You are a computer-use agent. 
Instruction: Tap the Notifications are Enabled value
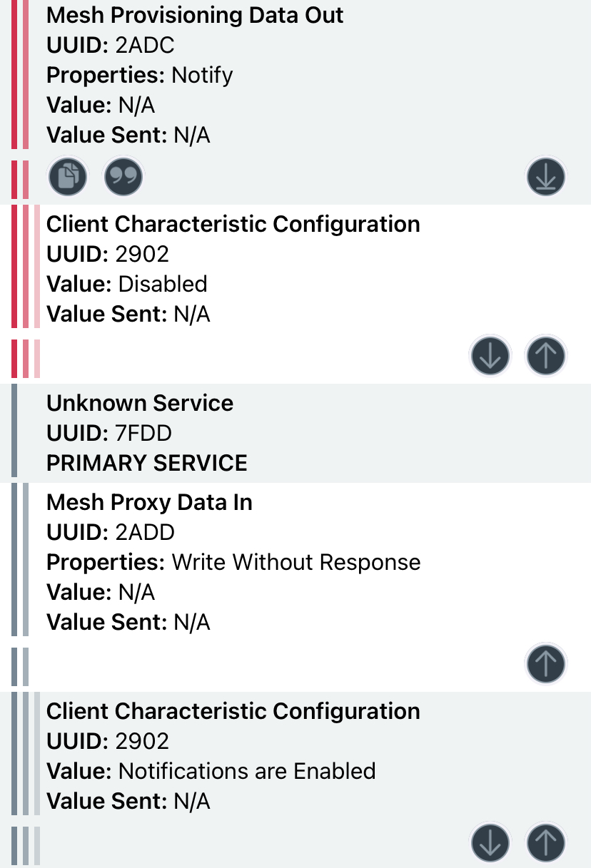(x=247, y=771)
